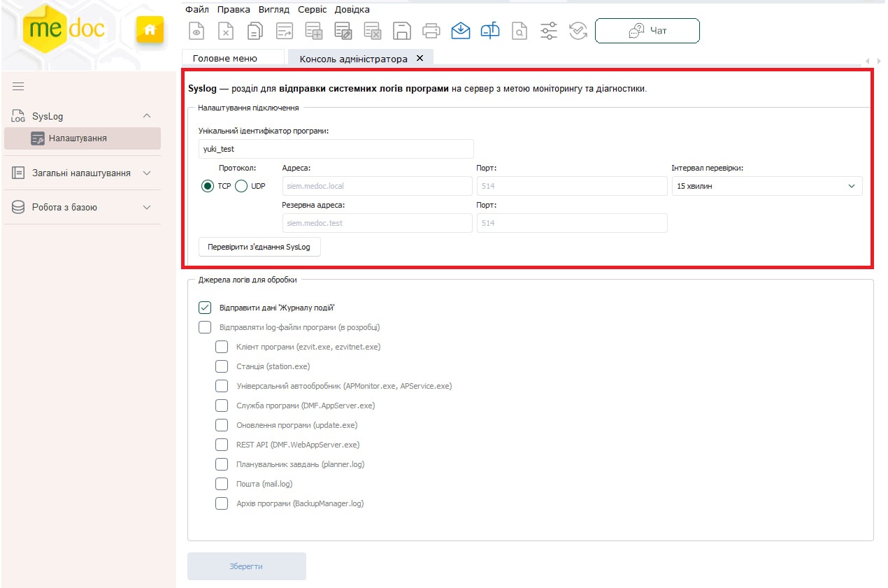Enable the REST API log checkbox

coord(222,445)
